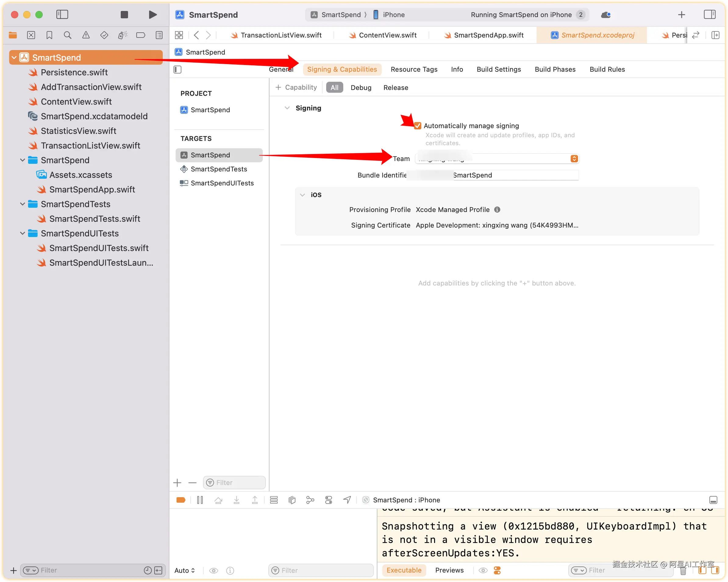Click the Stop button in toolbar

124,15
